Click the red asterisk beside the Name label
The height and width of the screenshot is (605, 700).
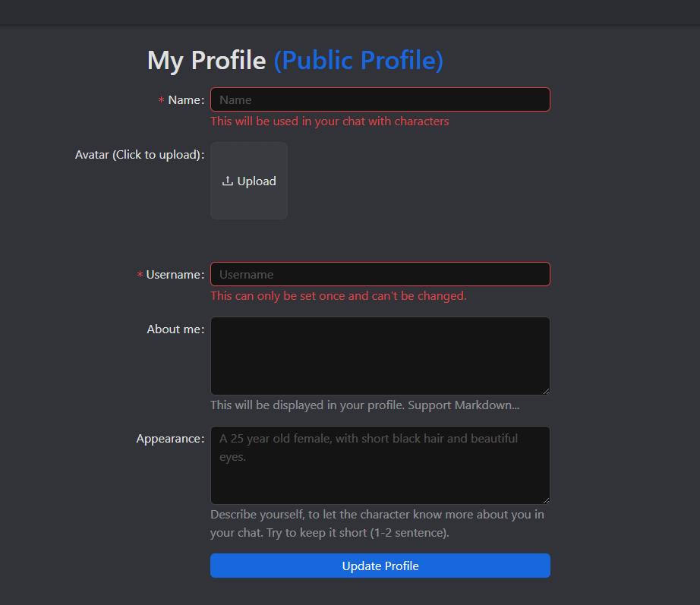[161, 101]
